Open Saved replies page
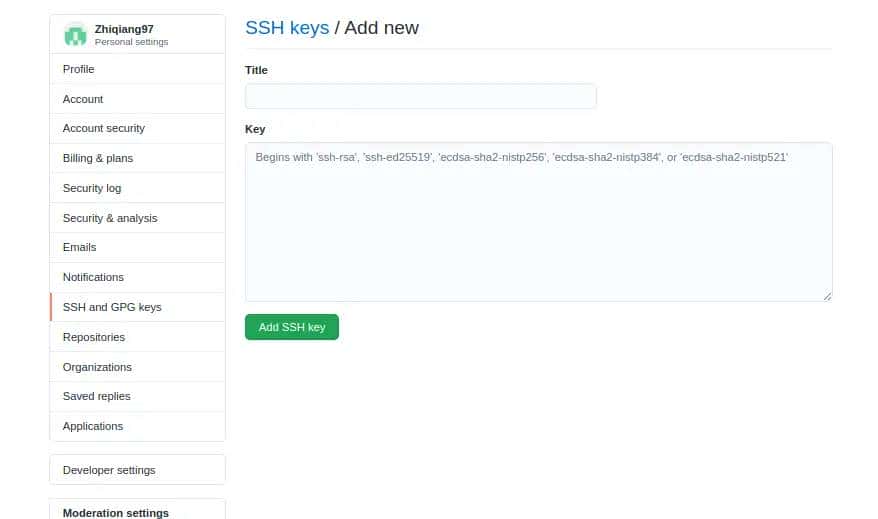 pos(96,396)
